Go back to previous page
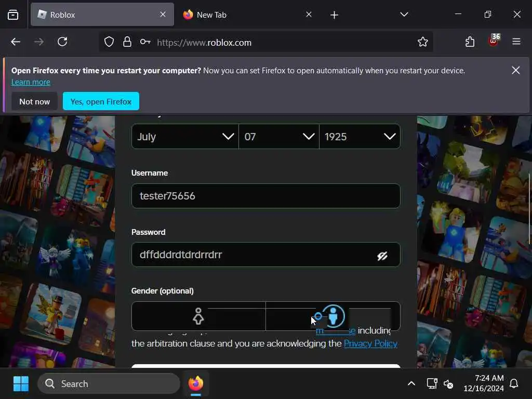The height and width of the screenshot is (399, 532). [x=16, y=42]
